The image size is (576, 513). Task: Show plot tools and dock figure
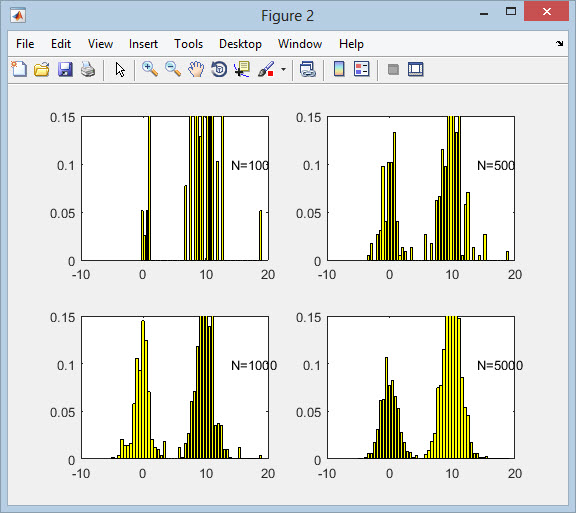[x=416, y=69]
